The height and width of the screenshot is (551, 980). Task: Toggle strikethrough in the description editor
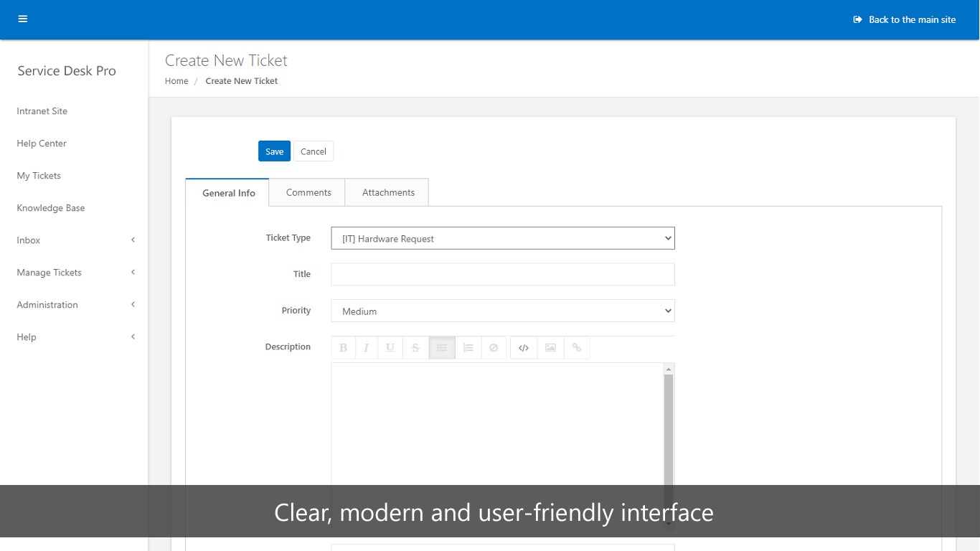[x=415, y=348]
